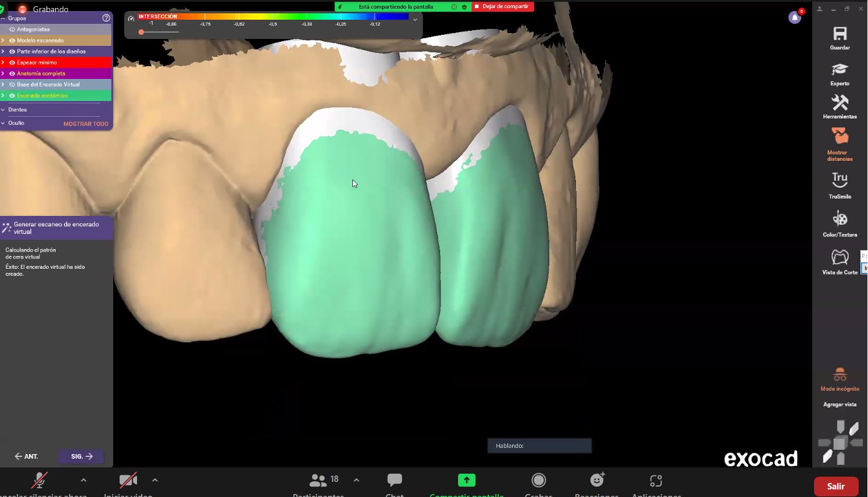Expand the Encerado anatómico row
This screenshot has width=868, height=497.
(3, 95)
